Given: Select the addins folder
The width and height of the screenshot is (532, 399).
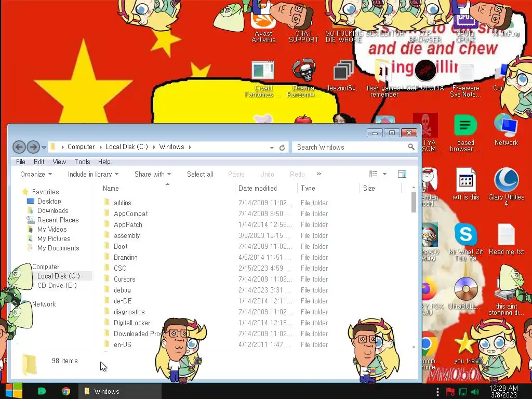Looking at the screenshot, I should click(x=123, y=203).
